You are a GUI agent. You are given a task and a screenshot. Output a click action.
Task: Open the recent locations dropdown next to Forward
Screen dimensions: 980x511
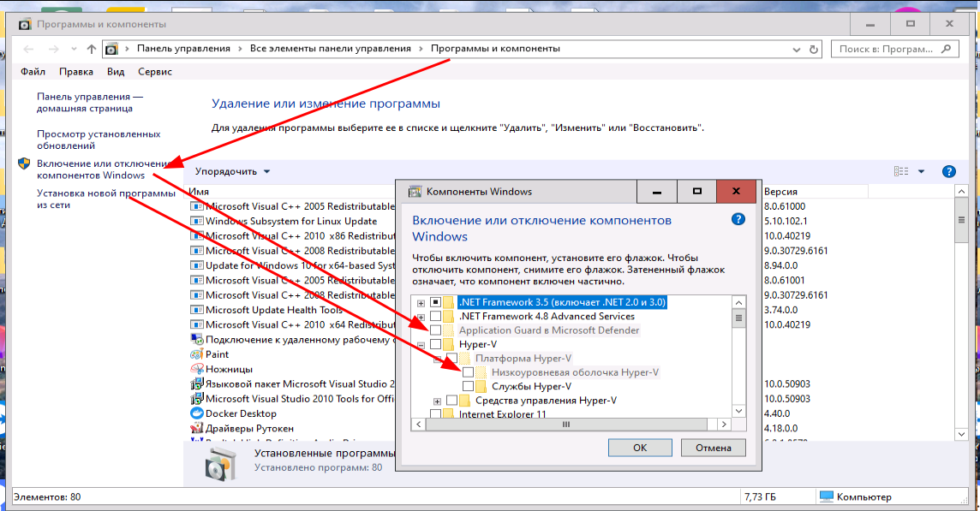(74, 49)
